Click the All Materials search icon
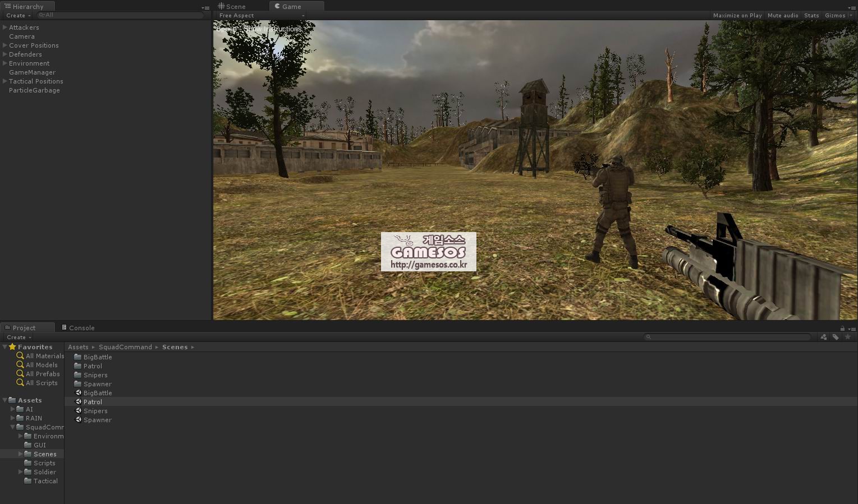Image resolution: width=858 pixels, height=504 pixels. pos(20,356)
